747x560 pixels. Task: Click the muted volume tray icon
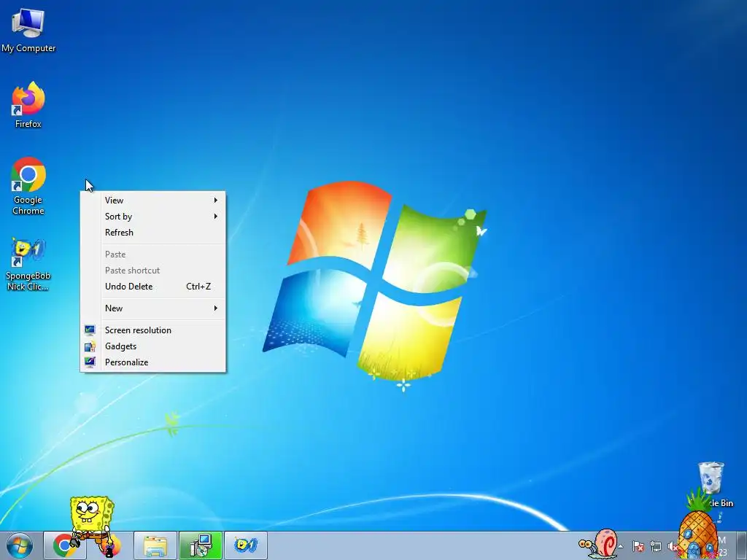pyautogui.click(x=672, y=547)
